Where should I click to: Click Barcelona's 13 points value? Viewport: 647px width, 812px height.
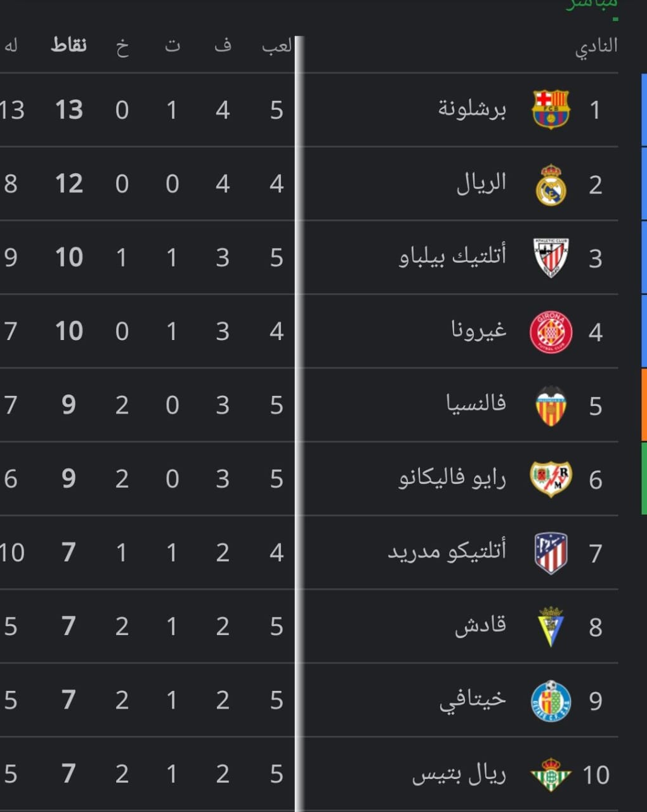pyautogui.click(x=69, y=110)
